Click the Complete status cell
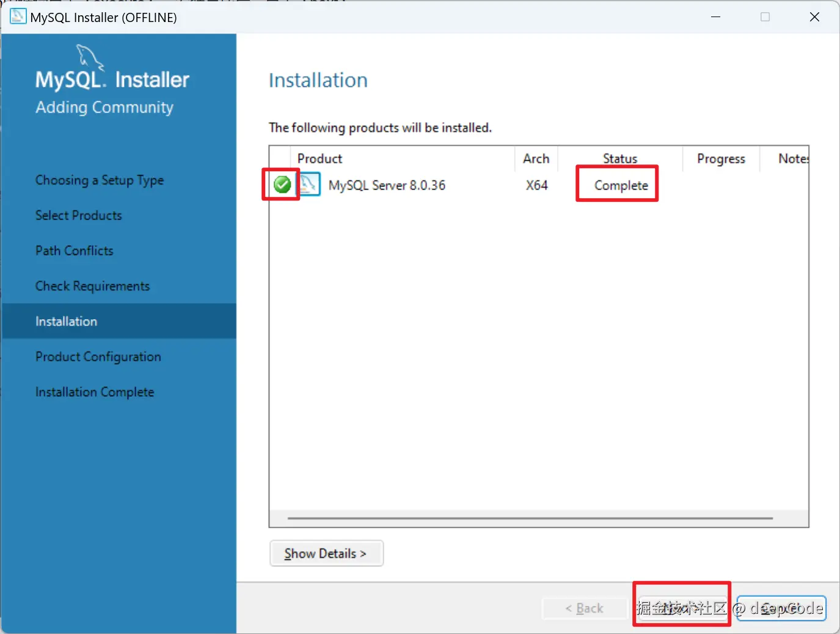Screen dimensions: 840x634 [x=621, y=185]
